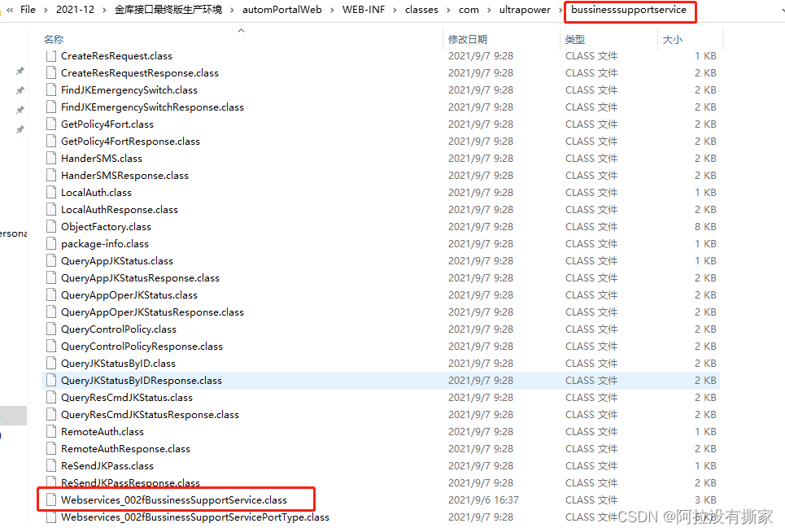Go to ultrapower folder in breadcrumb
Viewport: 785px width, 532px height.
(x=525, y=10)
